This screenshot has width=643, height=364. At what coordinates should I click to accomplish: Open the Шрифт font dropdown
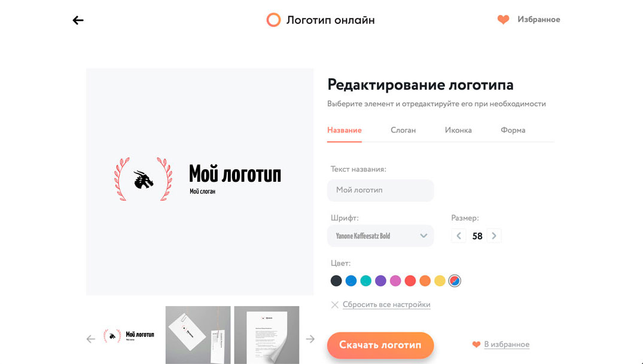(x=380, y=235)
